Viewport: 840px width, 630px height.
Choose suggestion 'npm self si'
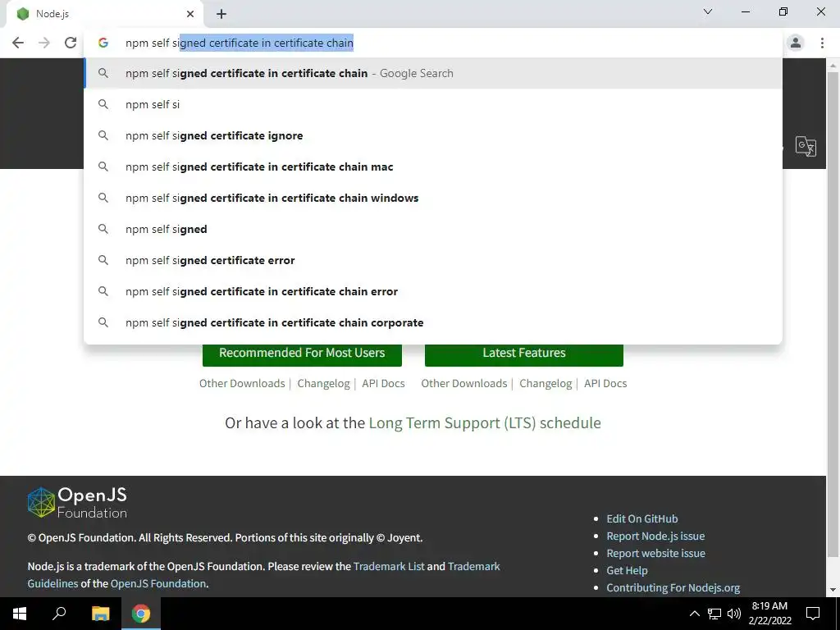point(433,104)
